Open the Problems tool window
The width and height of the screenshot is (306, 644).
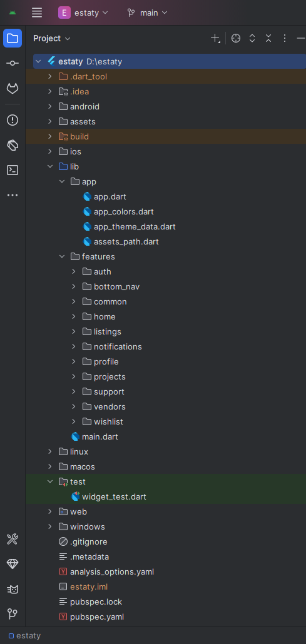[13, 120]
